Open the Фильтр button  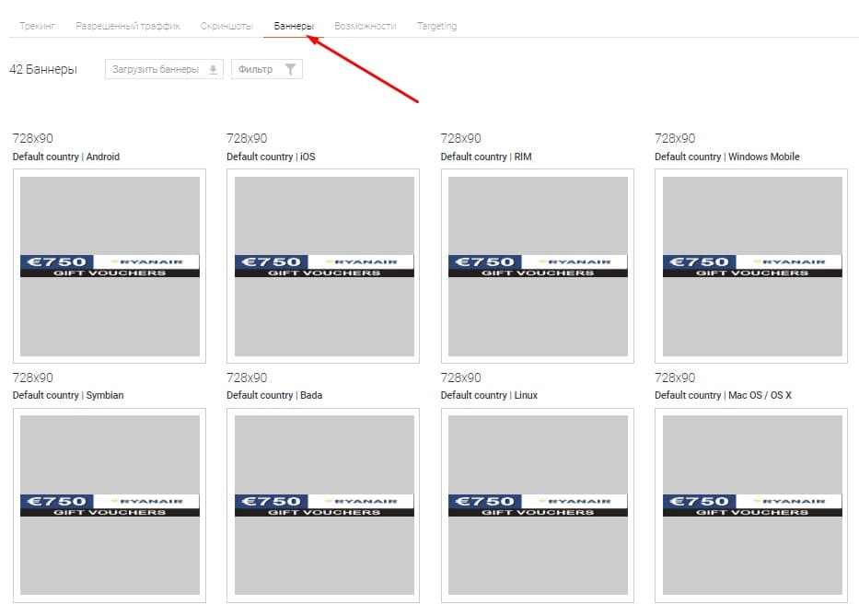coord(267,69)
